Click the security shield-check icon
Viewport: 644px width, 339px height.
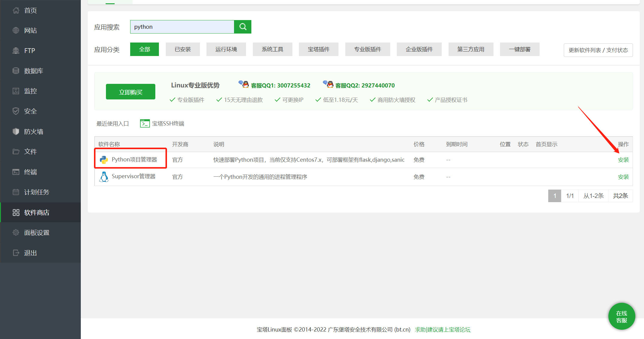[x=16, y=111]
